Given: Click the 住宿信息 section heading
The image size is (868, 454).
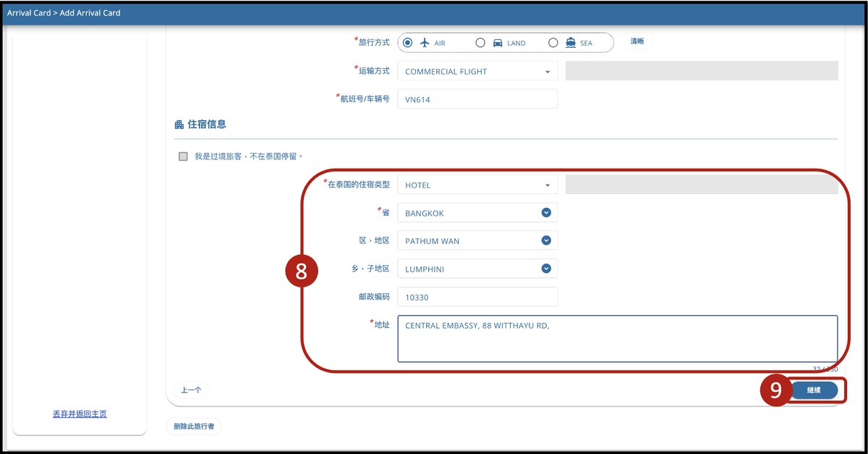Looking at the screenshot, I should coord(207,125).
